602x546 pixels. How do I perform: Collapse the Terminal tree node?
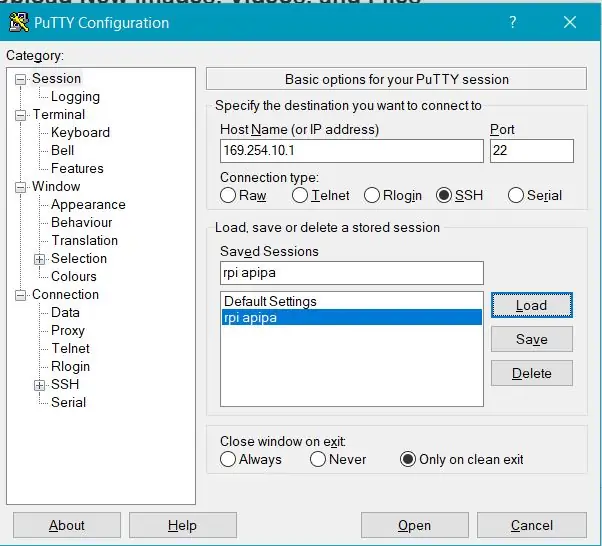[20, 115]
